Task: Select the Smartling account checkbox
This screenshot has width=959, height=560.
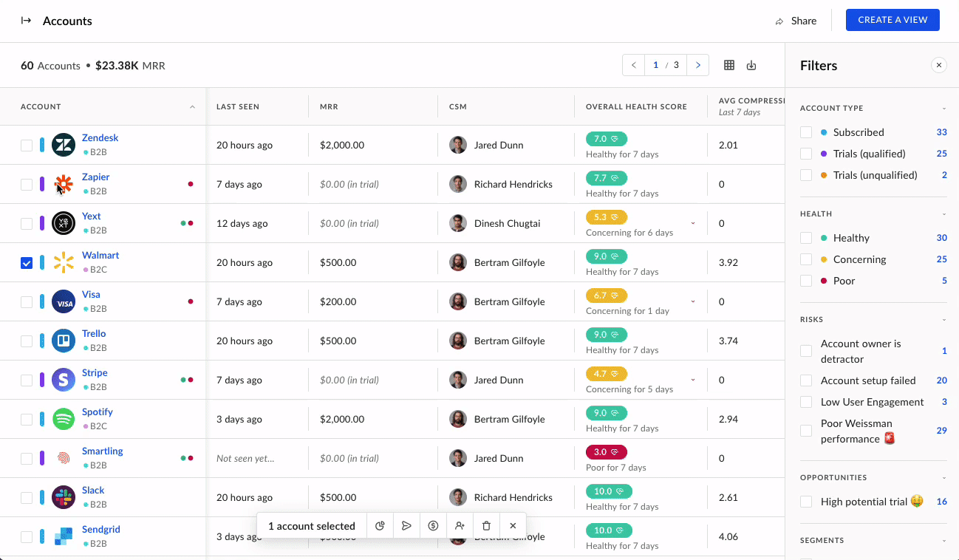Action: (27, 459)
